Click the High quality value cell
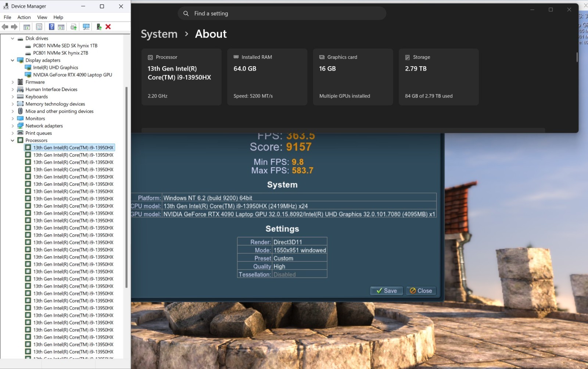The height and width of the screenshot is (369, 588). tap(300, 266)
